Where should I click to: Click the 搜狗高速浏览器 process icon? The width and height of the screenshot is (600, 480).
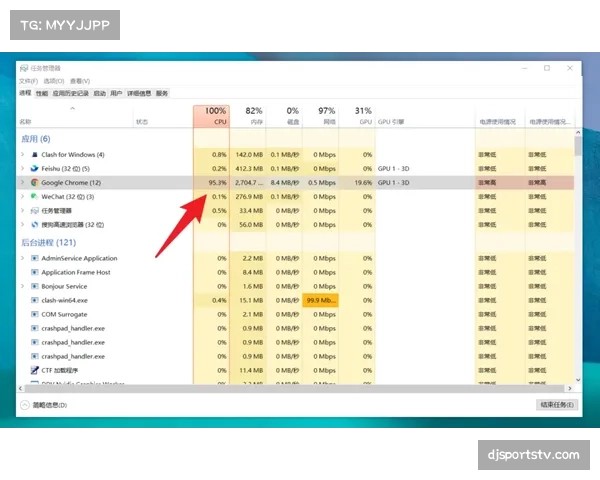point(34,225)
